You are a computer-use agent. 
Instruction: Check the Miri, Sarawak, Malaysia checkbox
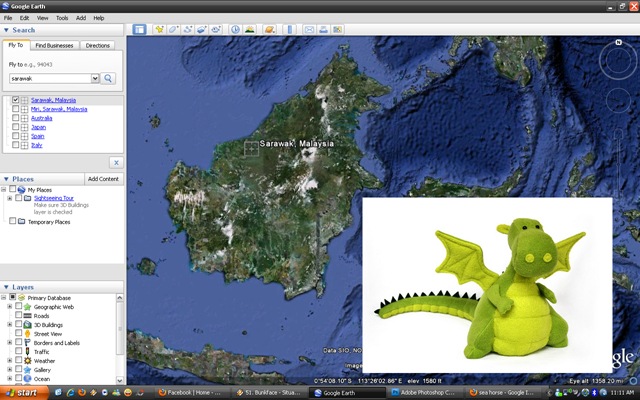(x=16, y=109)
